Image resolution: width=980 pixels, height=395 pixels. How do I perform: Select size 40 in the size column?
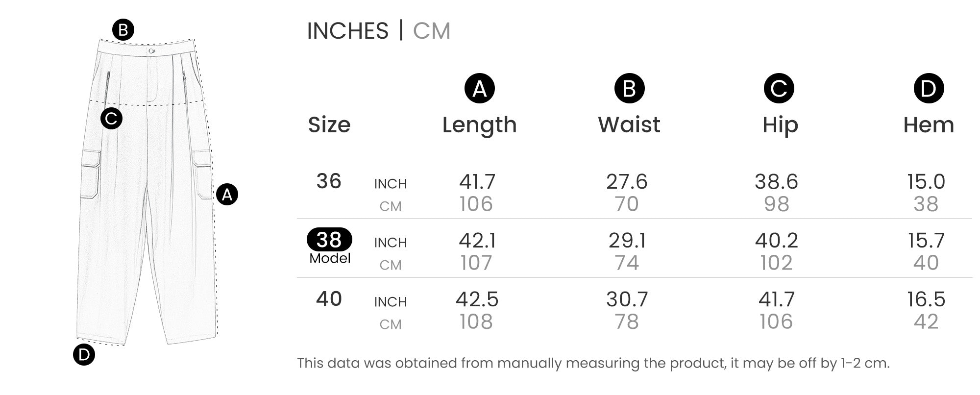point(329,299)
